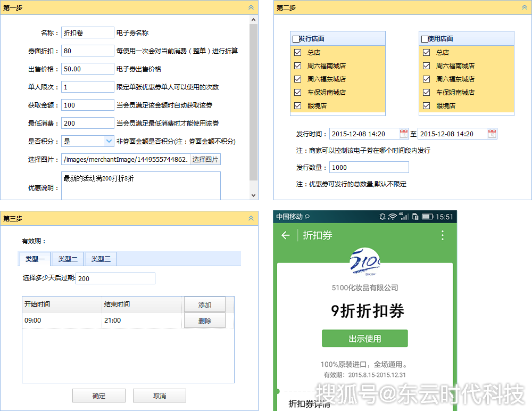Viewport: 532px width, 411px height.
Task: Collapse the 第一步 panel using chevron icon
Action: 251,7
